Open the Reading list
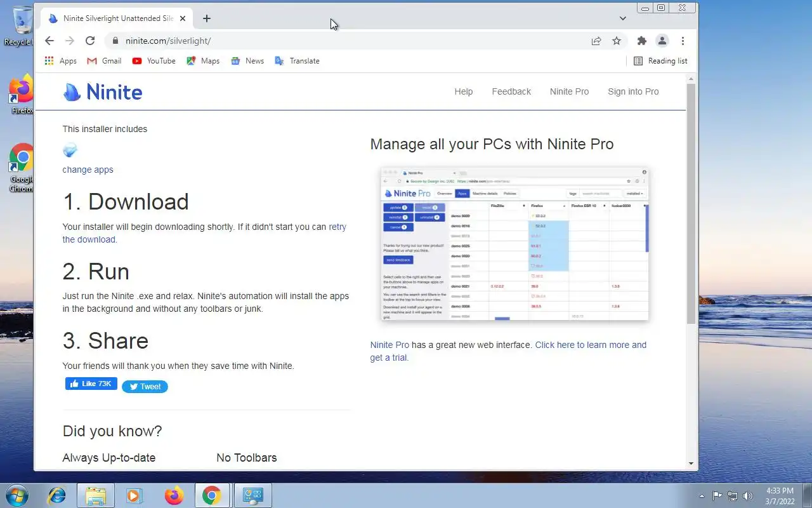The image size is (812, 508). pos(660,61)
